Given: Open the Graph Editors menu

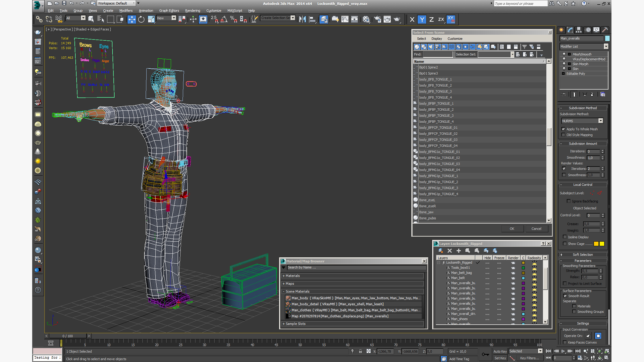Looking at the screenshot, I should (x=169, y=11).
